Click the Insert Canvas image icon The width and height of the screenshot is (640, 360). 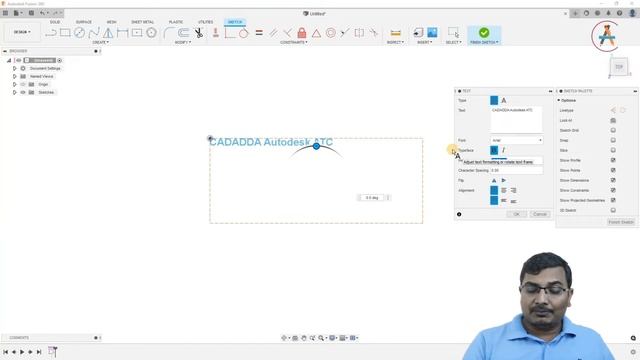point(432,32)
